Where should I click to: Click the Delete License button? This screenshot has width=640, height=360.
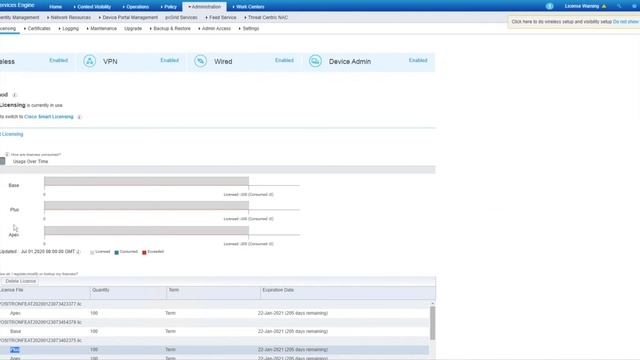pos(20,281)
